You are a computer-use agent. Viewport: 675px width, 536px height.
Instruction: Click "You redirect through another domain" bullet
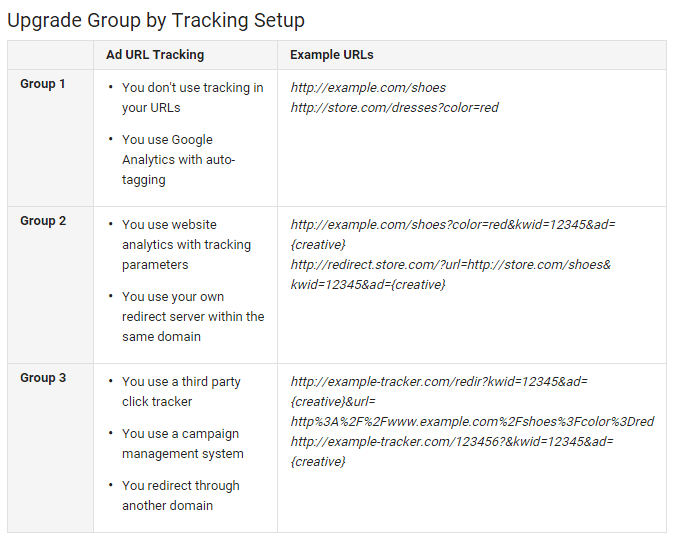tap(180, 496)
